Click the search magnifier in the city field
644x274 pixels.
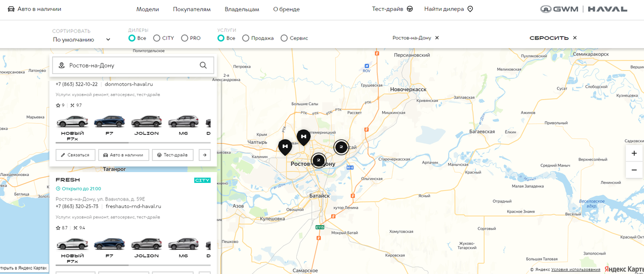point(203,65)
